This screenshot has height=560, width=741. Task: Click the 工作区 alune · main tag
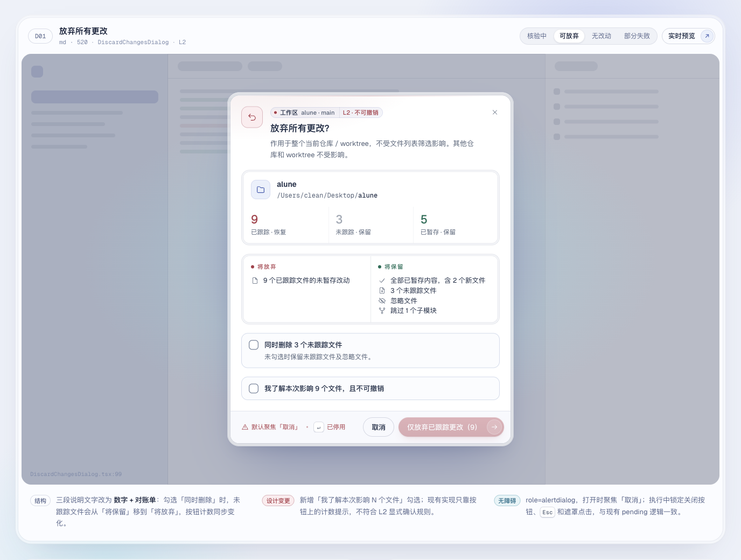pos(305,113)
